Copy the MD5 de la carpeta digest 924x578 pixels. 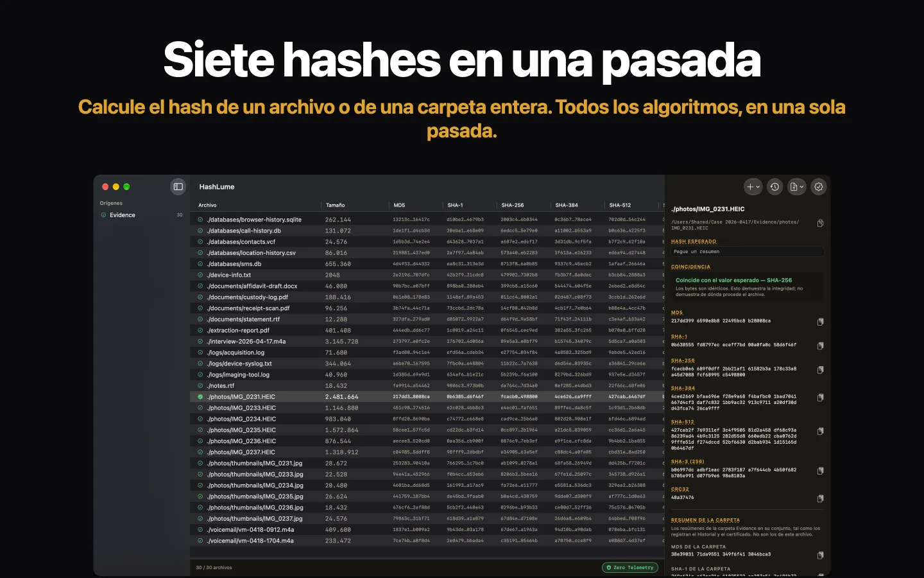pos(820,555)
